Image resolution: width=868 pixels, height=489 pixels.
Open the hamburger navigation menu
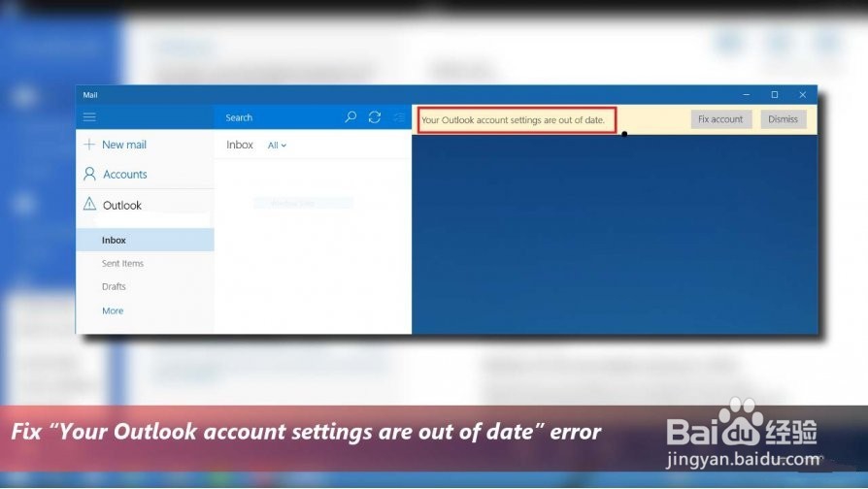tap(89, 116)
